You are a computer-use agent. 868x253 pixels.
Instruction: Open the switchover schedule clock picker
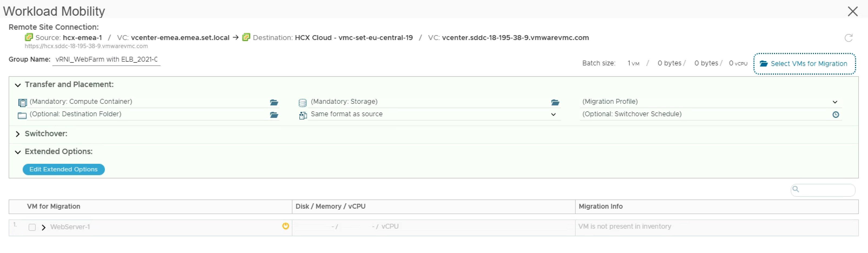tap(836, 115)
